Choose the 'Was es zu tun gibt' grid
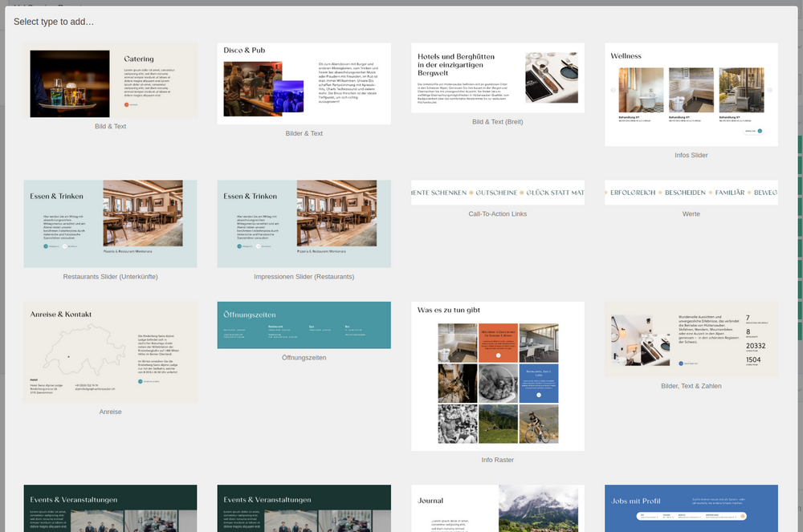Viewport: 803px width, 532px height. click(x=497, y=376)
